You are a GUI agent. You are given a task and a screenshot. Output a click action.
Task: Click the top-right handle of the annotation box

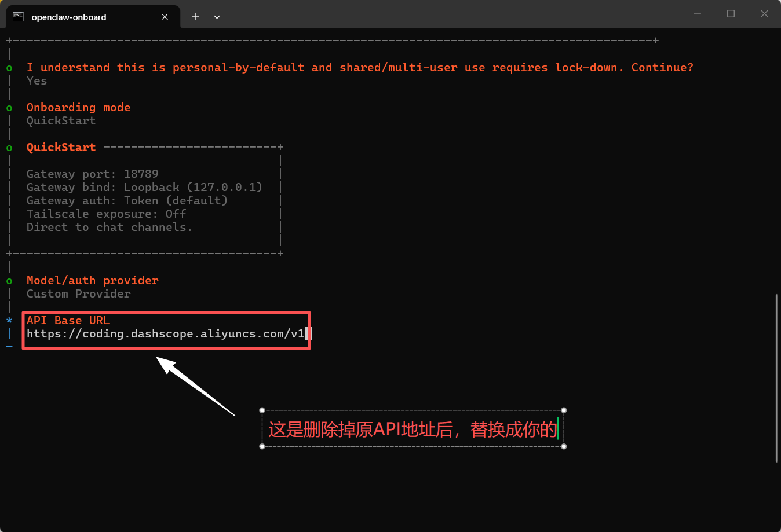(564, 410)
